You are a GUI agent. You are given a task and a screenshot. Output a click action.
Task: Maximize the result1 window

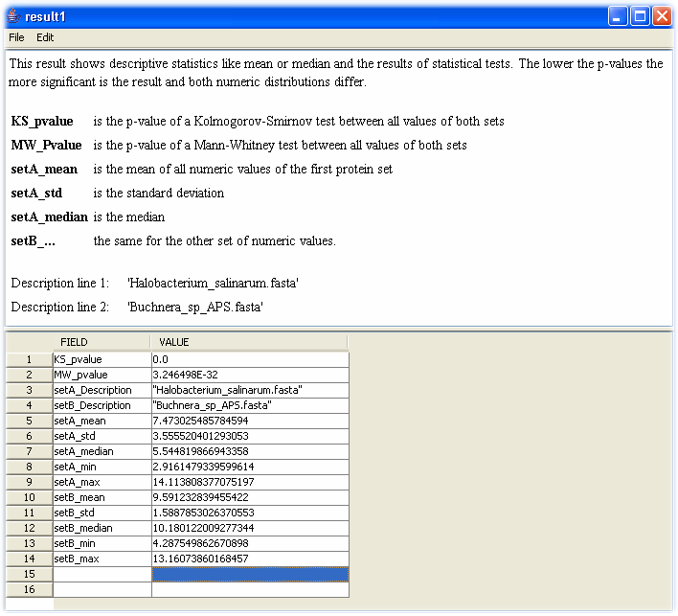[x=640, y=16]
